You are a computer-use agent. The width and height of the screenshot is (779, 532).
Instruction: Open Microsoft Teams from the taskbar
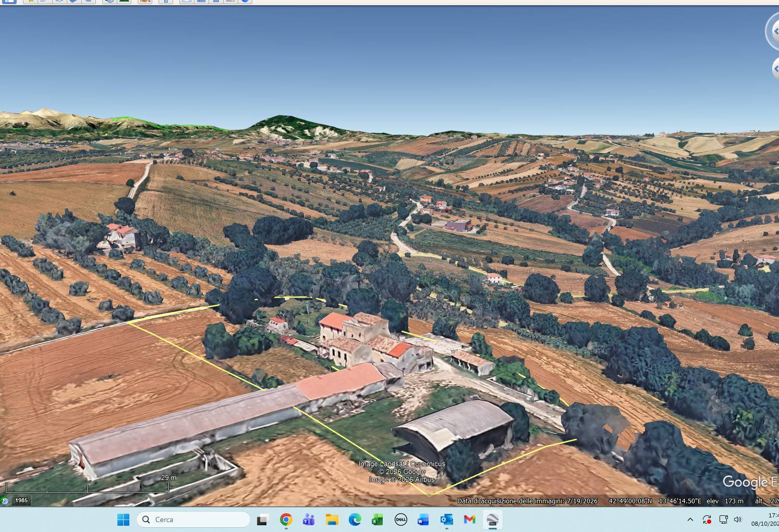click(309, 519)
